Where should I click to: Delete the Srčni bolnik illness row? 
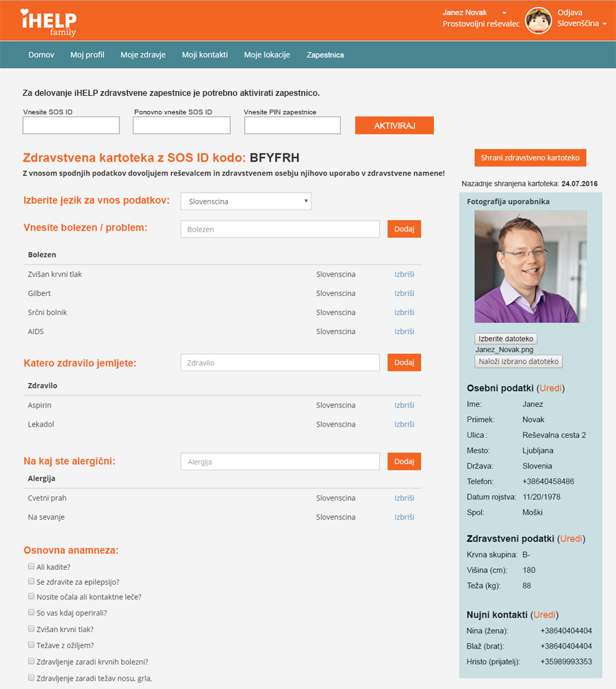[x=405, y=312]
